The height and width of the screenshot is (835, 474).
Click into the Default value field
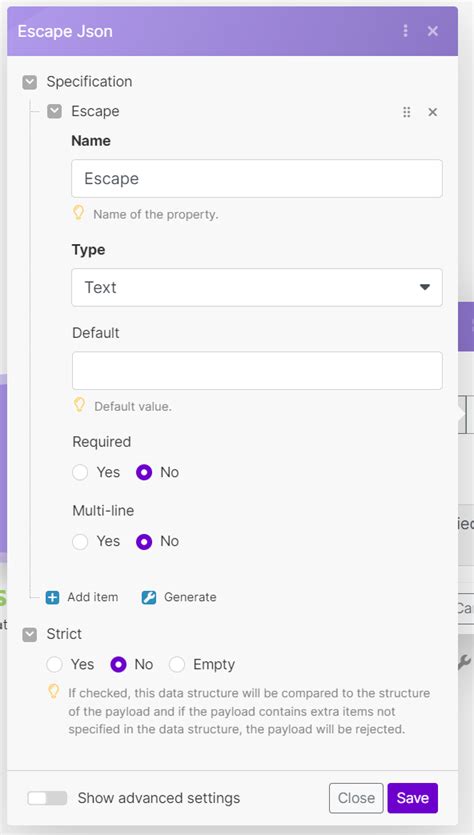tap(257, 371)
